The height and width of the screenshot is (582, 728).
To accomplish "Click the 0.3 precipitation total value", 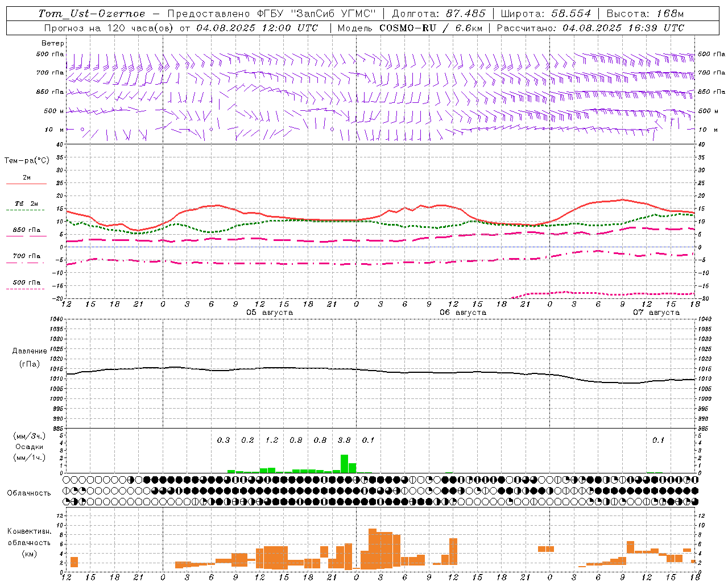I will pos(224,440).
